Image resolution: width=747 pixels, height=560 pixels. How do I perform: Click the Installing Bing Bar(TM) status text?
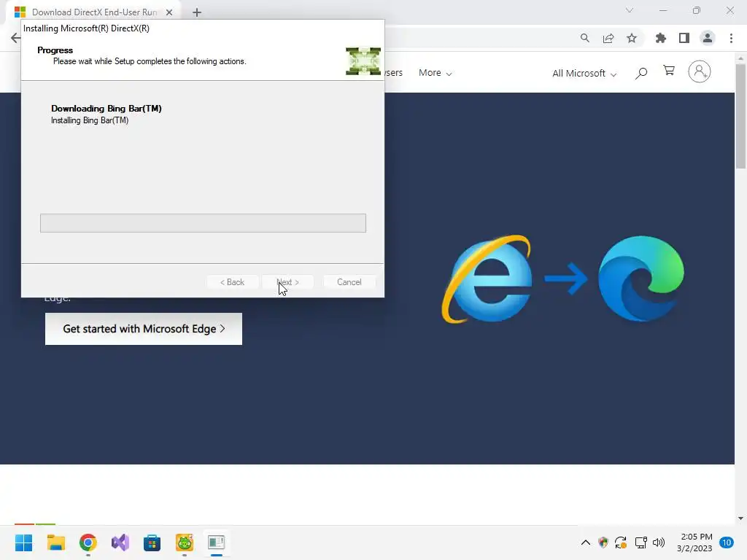(x=90, y=120)
